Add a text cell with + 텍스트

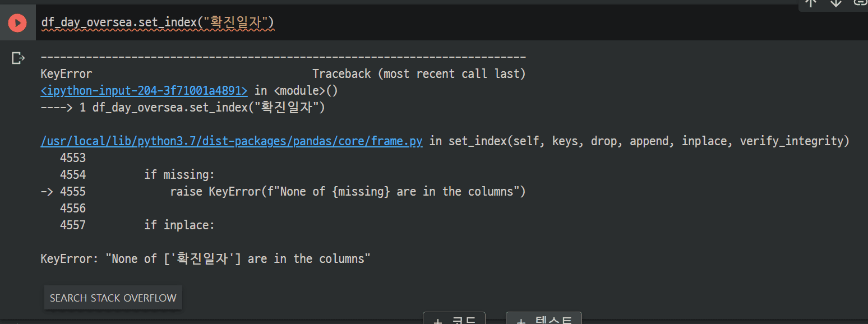(x=543, y=320)
